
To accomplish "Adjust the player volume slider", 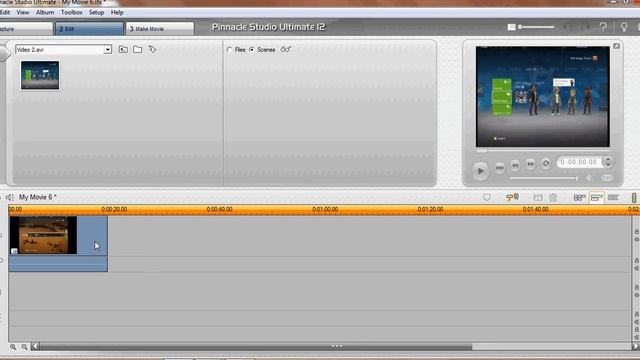I will [544, 178].
